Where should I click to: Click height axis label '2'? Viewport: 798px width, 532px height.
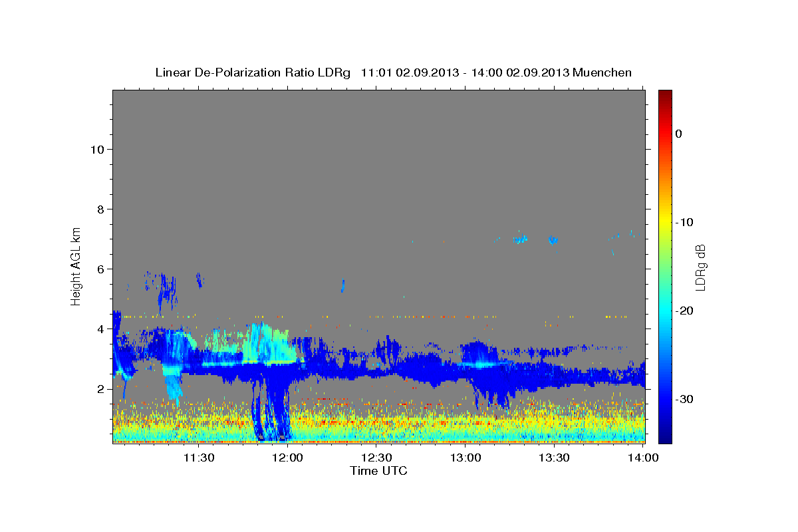(101, 388)
